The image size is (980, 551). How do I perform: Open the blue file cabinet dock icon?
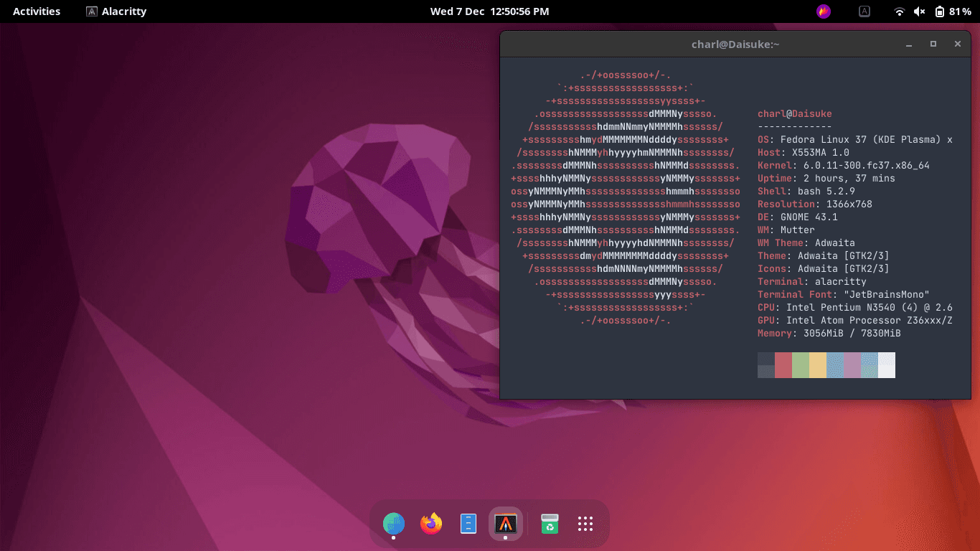click(x=468, y=524)
